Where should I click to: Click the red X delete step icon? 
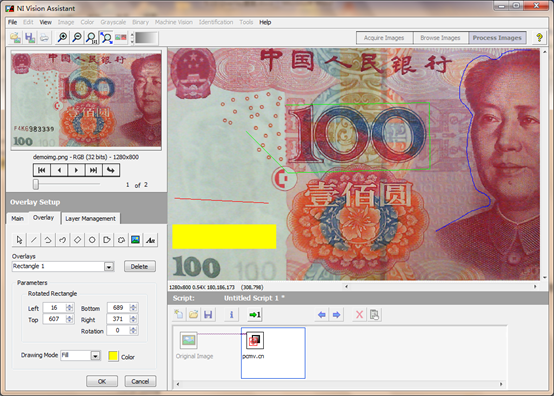click(x=359, y=314)
